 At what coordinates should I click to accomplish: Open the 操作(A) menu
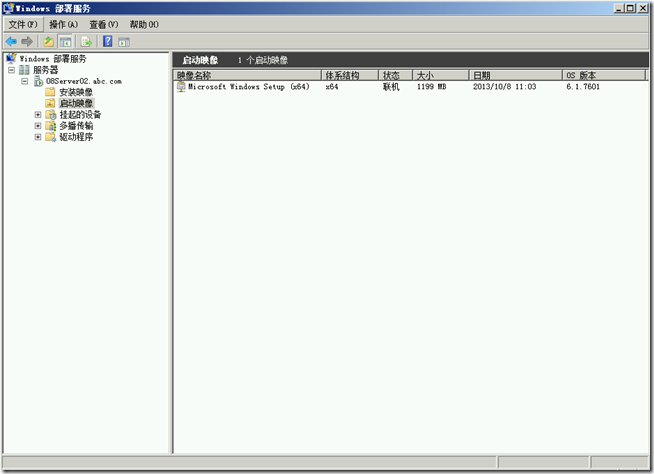click(63, 25)
